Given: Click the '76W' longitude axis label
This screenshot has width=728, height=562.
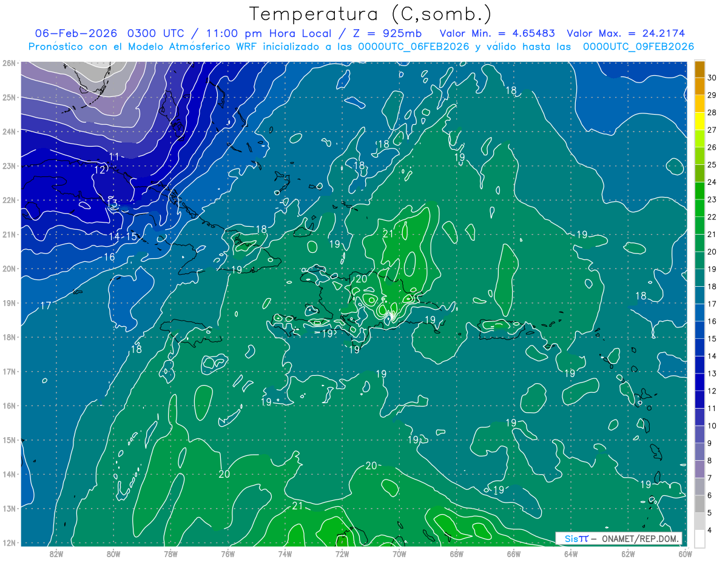Looking at the screenshot, I should 227,554.
